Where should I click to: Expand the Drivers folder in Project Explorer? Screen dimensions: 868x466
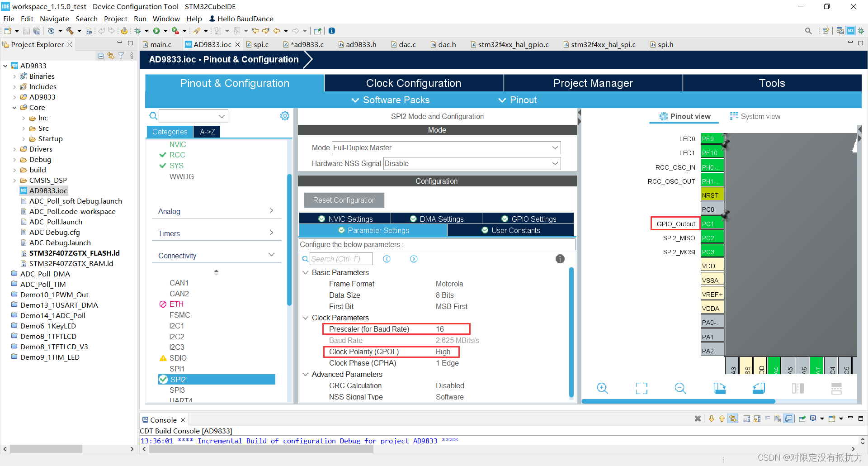pyautogui.click(x=14, y=149)
